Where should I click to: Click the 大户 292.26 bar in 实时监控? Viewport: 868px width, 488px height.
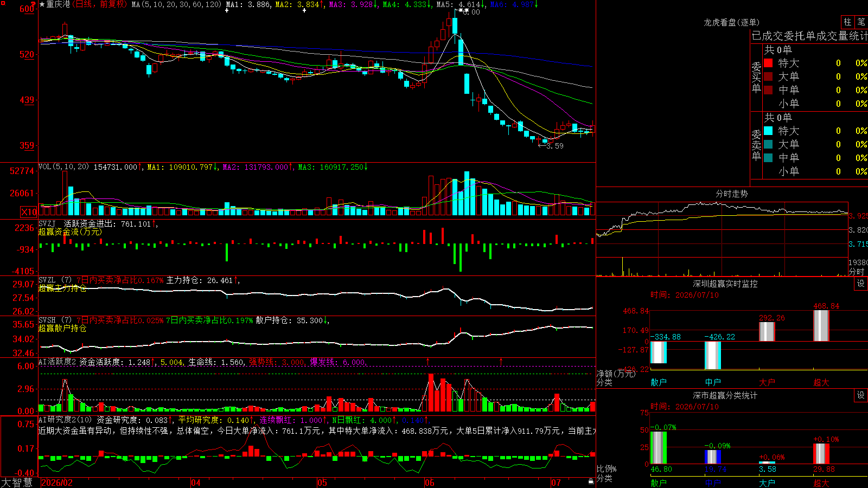coord(767,331)
